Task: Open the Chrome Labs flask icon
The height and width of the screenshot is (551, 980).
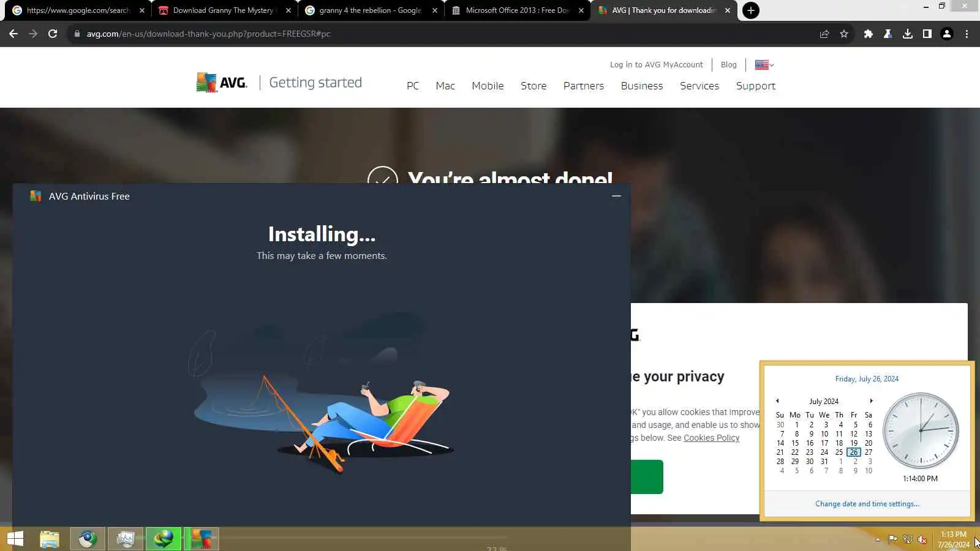Action: point(888,34)
